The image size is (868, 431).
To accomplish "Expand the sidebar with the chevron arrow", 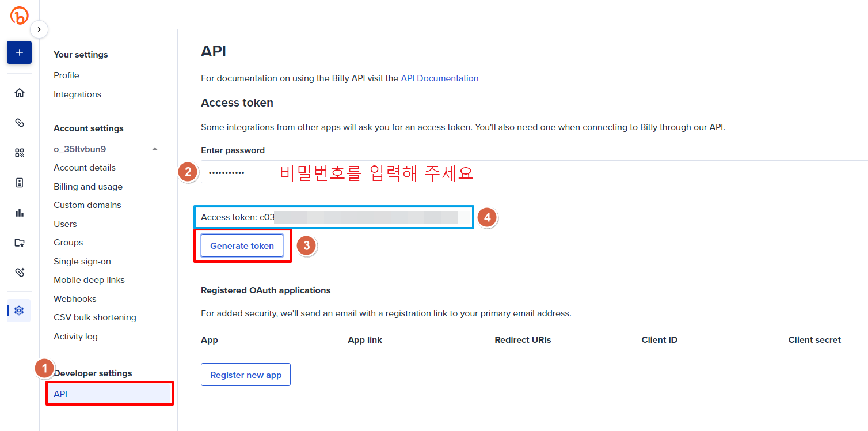I will pos(39,29).
